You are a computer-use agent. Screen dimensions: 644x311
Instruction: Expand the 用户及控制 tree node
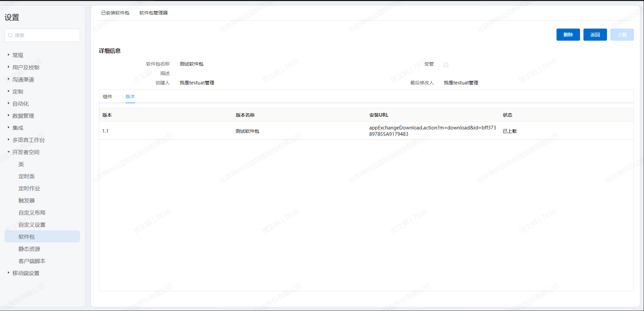8,67
